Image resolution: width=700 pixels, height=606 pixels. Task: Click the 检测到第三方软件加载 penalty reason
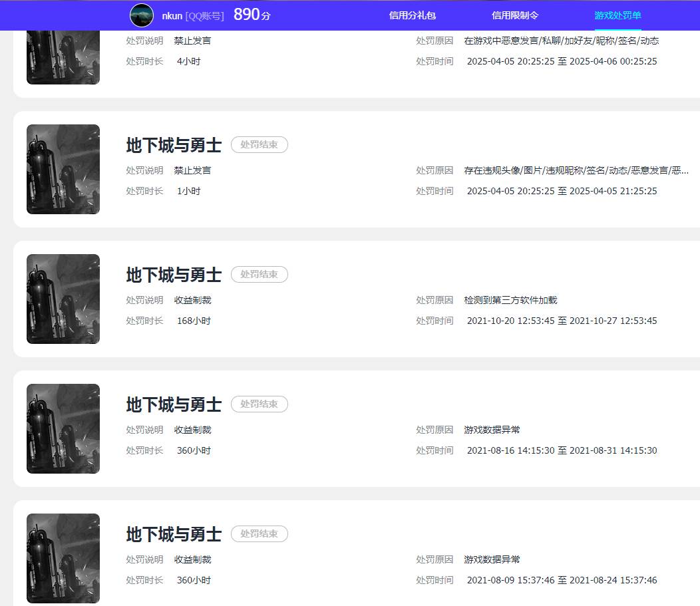click(510, 300)
